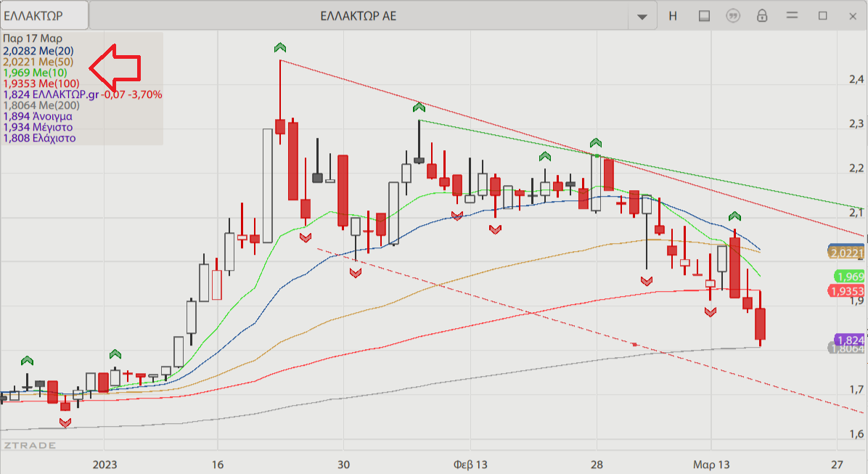
Task: Select the 1,969 Me(10) legend entry
Action: pos(35,73)
